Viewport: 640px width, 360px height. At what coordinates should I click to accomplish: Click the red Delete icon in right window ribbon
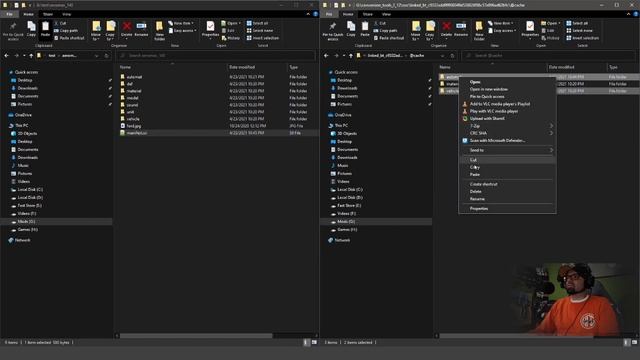point(447,29)
